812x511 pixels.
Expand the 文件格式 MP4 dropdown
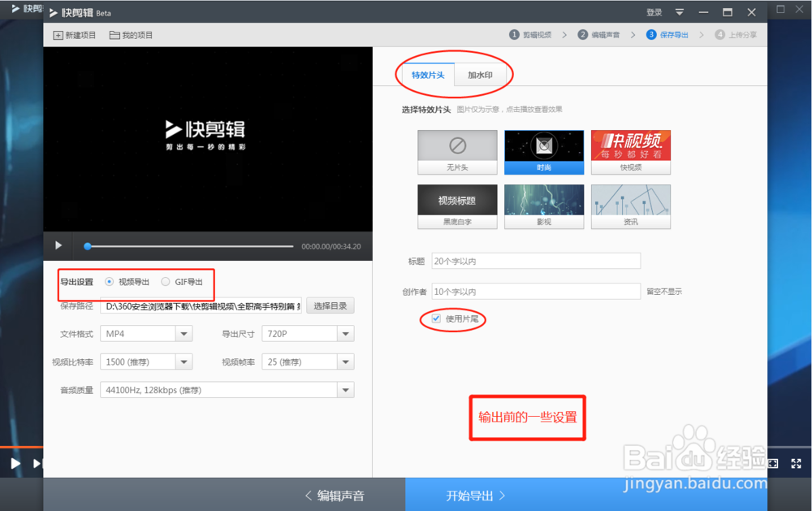click(184, 334)
